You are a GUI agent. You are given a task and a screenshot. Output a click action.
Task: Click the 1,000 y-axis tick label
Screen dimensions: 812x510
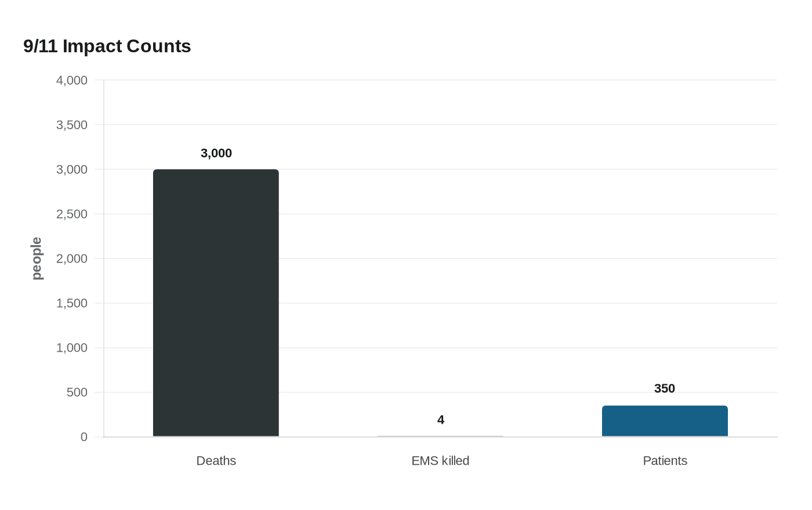[72, 348]
